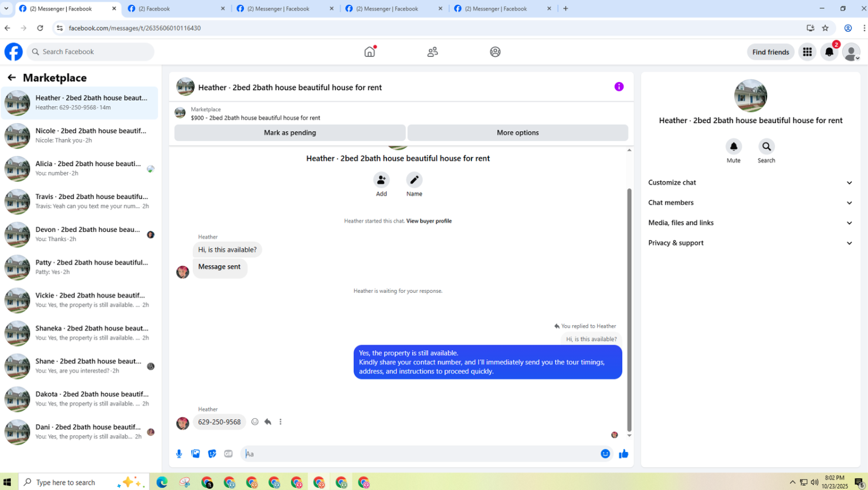Open conversation information purple icon

(x=619, y=87)
